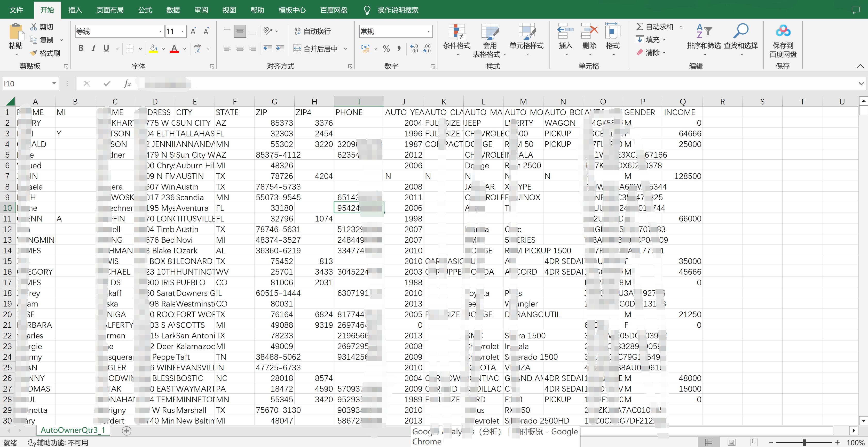Click the phonetic guide wén icon
Image resolution: width=868 pixels, height=447 pixels.
198,48
